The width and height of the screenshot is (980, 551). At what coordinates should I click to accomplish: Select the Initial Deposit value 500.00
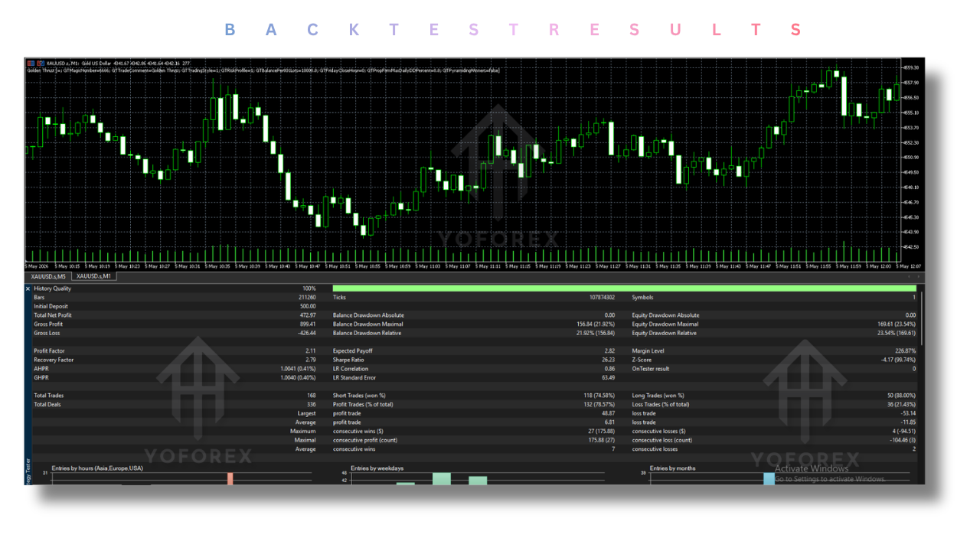click(308, 306)
